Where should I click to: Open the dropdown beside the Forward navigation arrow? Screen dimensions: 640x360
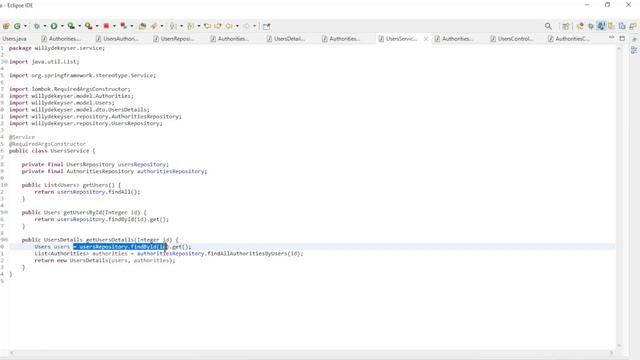255,26
